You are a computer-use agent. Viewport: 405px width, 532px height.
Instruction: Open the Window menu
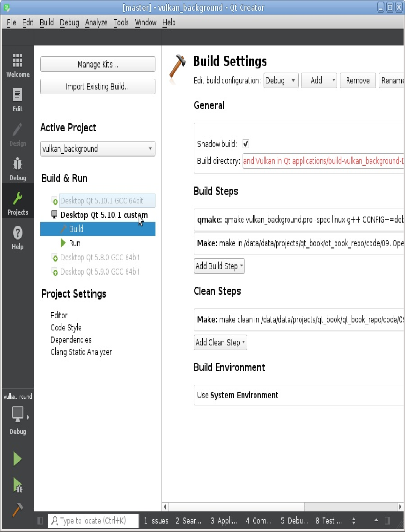pyautogui.click(x=146, y=22)
